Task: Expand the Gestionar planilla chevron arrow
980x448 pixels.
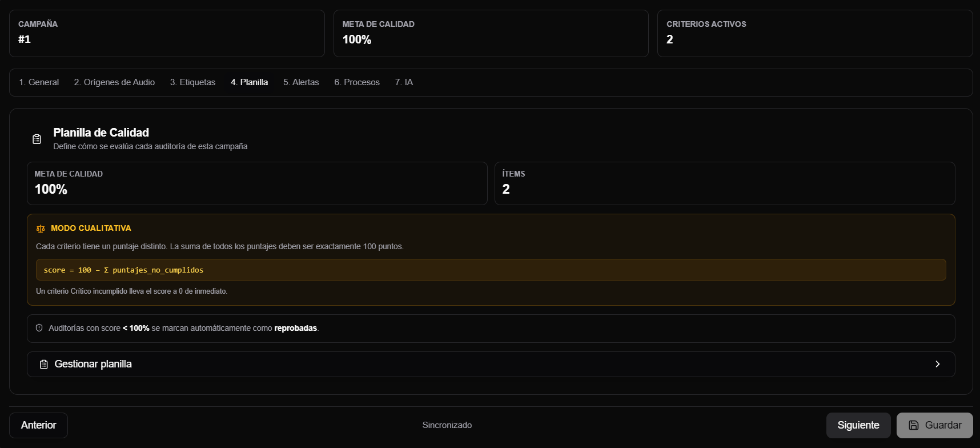Action: [937, 364]
